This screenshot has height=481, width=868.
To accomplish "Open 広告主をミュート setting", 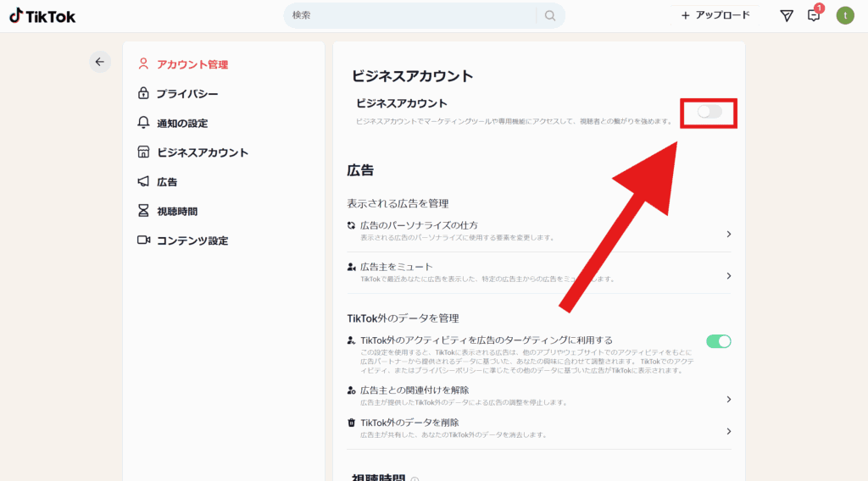I will tap(539, 274).
